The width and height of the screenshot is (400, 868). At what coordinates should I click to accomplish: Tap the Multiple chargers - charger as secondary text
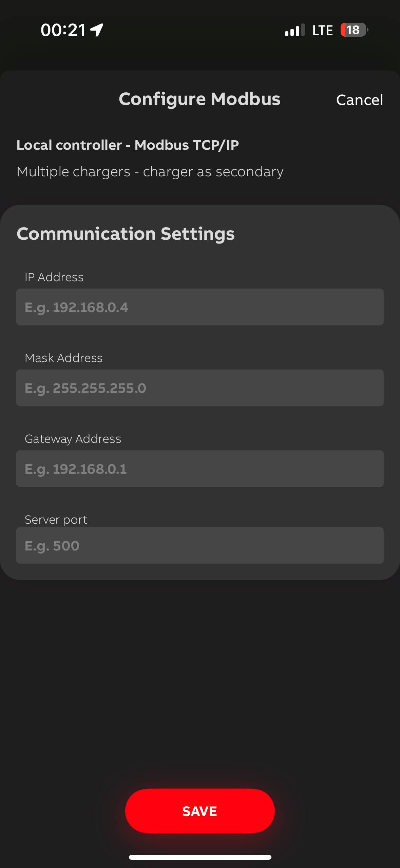150,172
